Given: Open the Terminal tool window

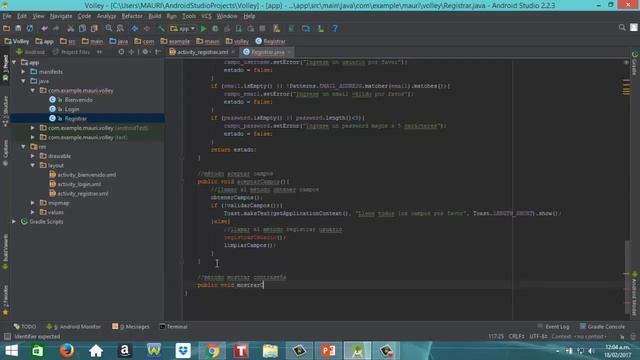Looking at the screenshot, I should 173,327.
